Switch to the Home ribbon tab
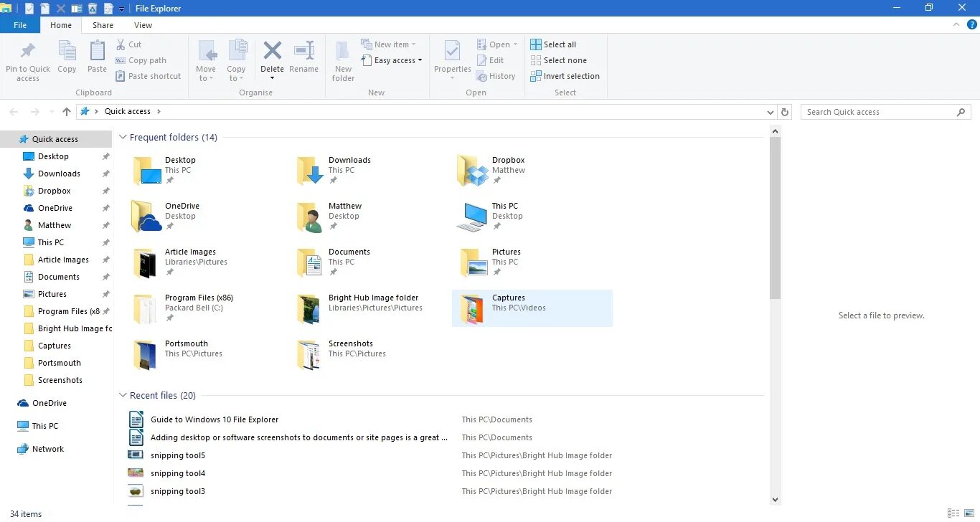Image resolution: width=980 pixels, height=522 pixels. 61,25
